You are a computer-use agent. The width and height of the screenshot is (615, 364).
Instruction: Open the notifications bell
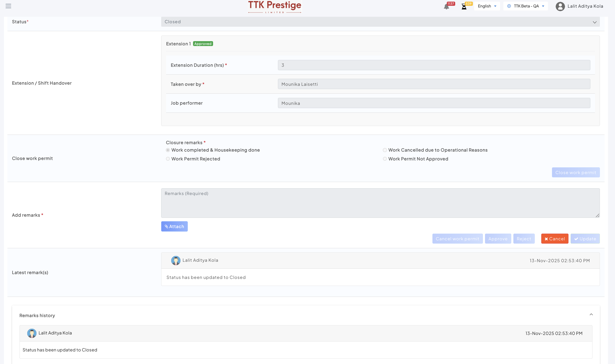tap(446, 7)
